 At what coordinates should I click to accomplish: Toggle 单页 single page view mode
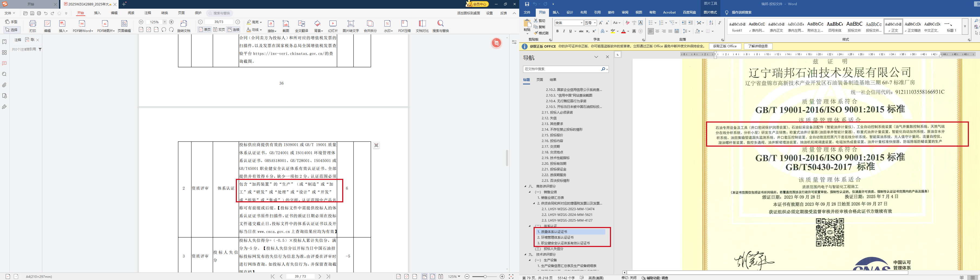point(205,30)
